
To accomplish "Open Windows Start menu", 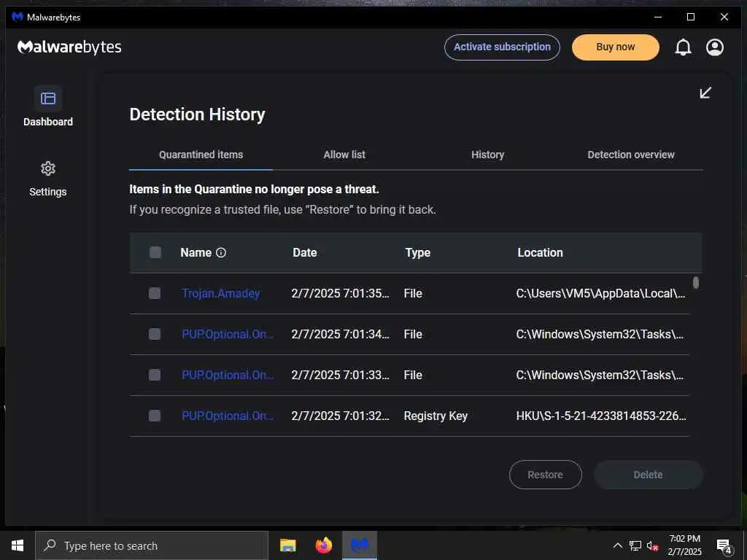I will [x=18, y=545].
